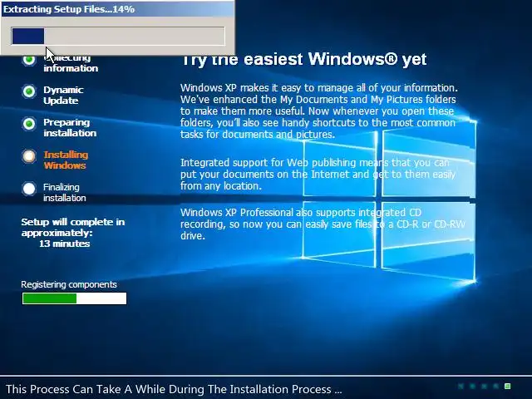Click the Collecting information step indicator
Image resolution: width=532 pixels, height=399 pixels.
click(29, 60)
